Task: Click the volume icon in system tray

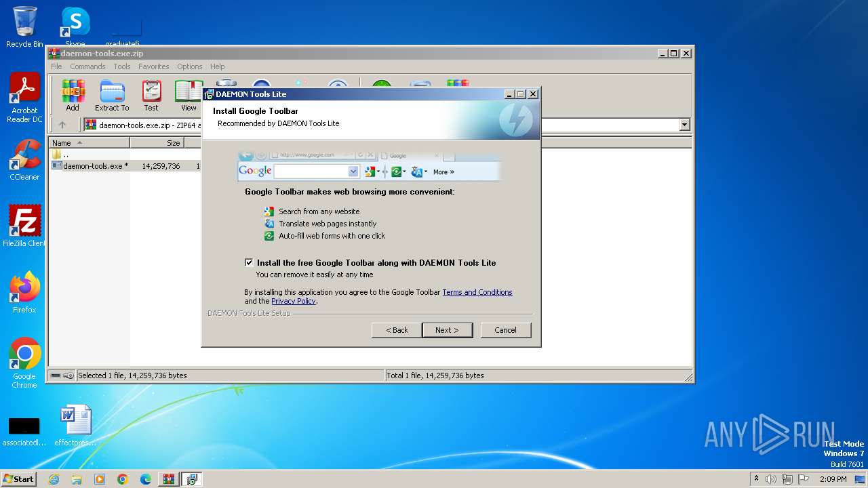Action: [771, 479]
